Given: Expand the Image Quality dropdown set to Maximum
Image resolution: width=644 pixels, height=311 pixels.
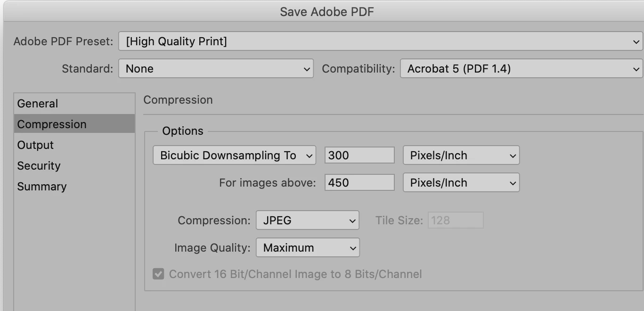Looking at the screenshot, I should (307, 248).
